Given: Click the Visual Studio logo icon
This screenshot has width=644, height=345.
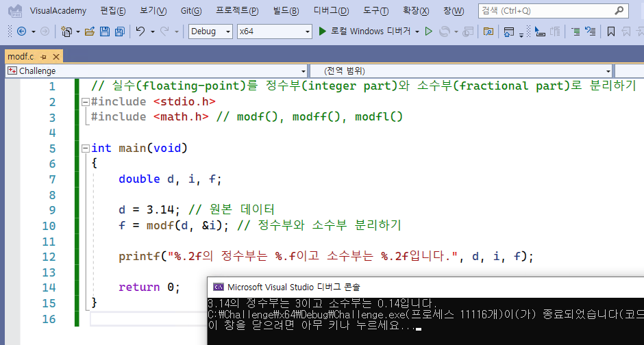Looking at the screenshot, I should click(15, 11).
